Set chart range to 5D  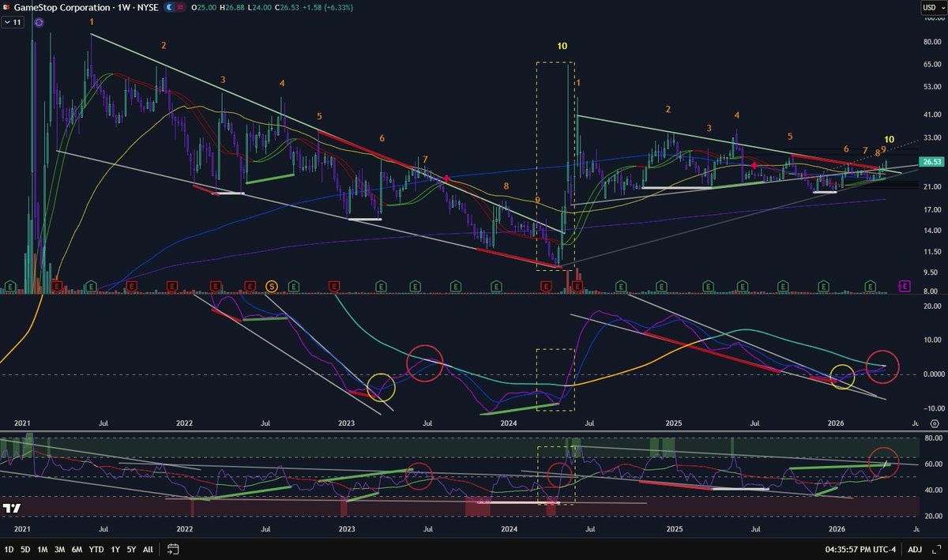[26, 548]
